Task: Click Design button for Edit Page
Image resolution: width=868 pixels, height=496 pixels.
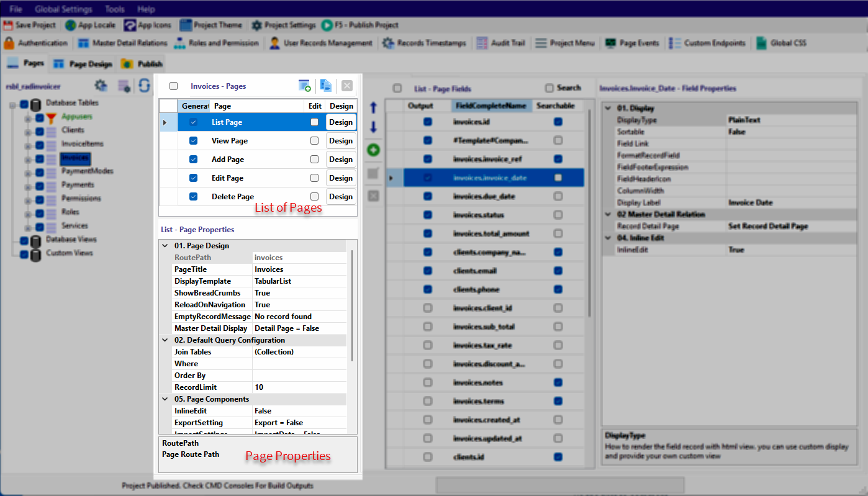Action: 341,178
